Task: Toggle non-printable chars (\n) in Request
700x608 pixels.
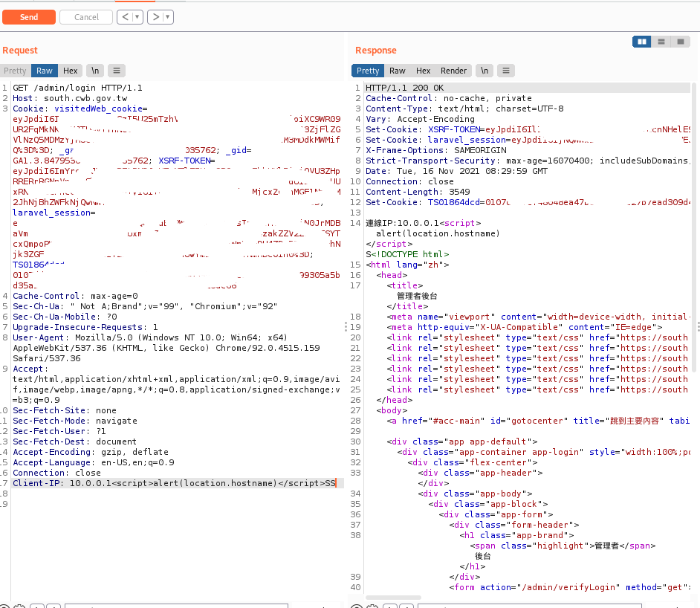Action: [x=95, y=71]
